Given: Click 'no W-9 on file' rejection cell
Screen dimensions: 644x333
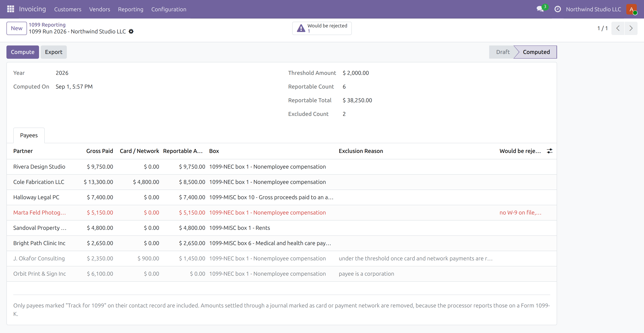Looking at the screenshot, I should 520,212.
